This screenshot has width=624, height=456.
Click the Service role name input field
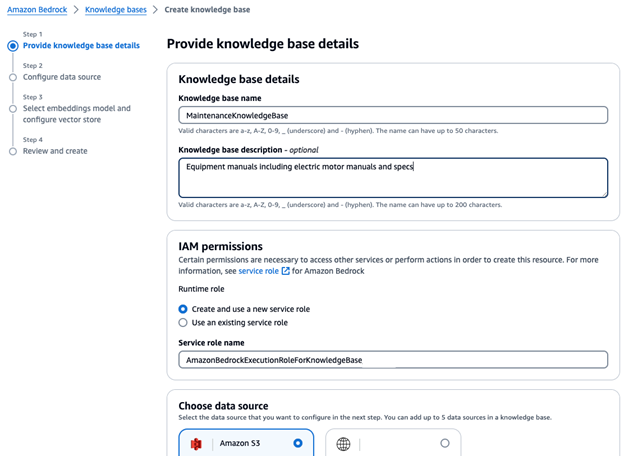tap(392, 359)
